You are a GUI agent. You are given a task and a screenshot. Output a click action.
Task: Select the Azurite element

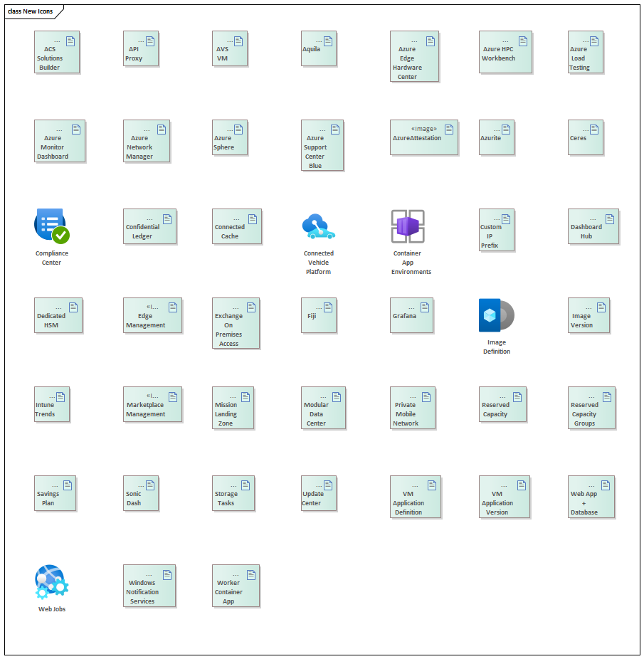click(497, 137)
